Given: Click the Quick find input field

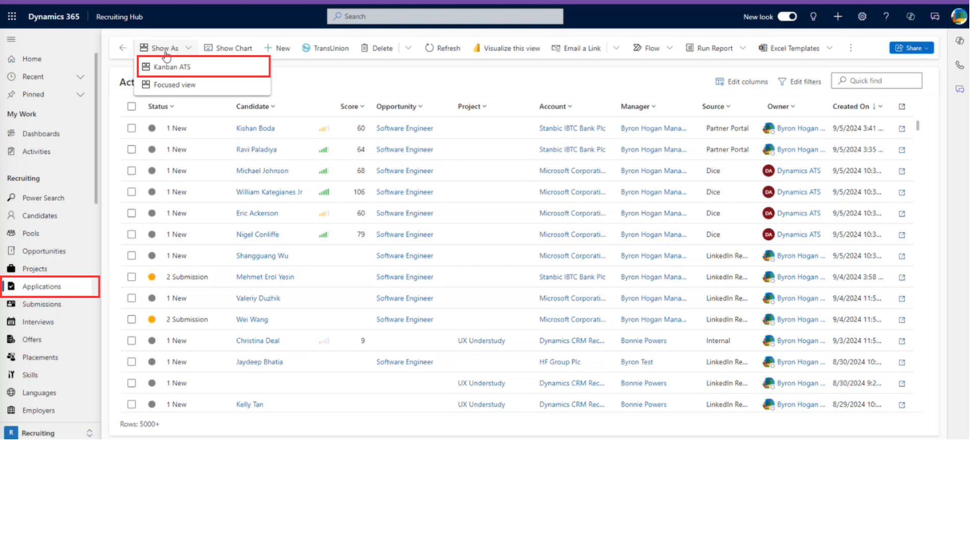Looking at the screenshot, I should (877, 81).
